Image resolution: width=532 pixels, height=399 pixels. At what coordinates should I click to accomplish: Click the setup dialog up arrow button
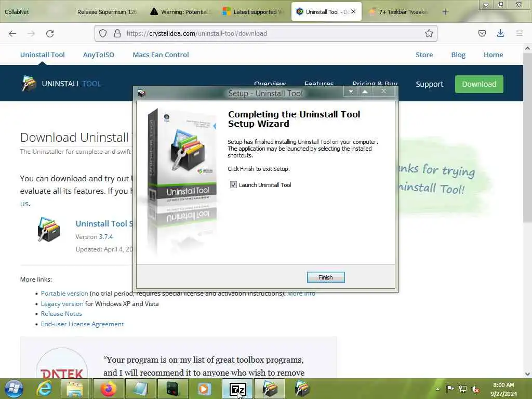(365, 91)
